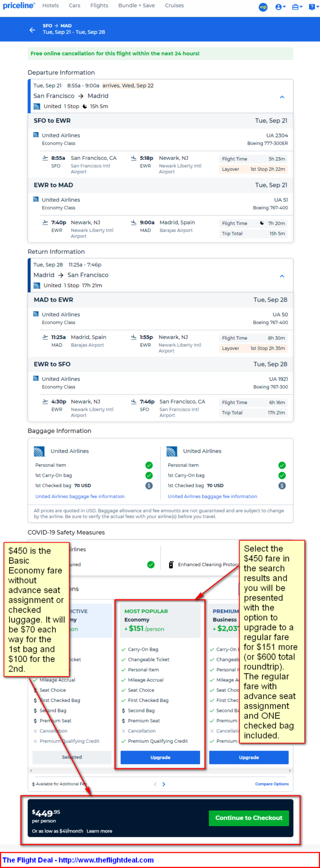Click the right 1st Checked bag dollar icon
Screen dimensions: 320x868
(282, 485)
